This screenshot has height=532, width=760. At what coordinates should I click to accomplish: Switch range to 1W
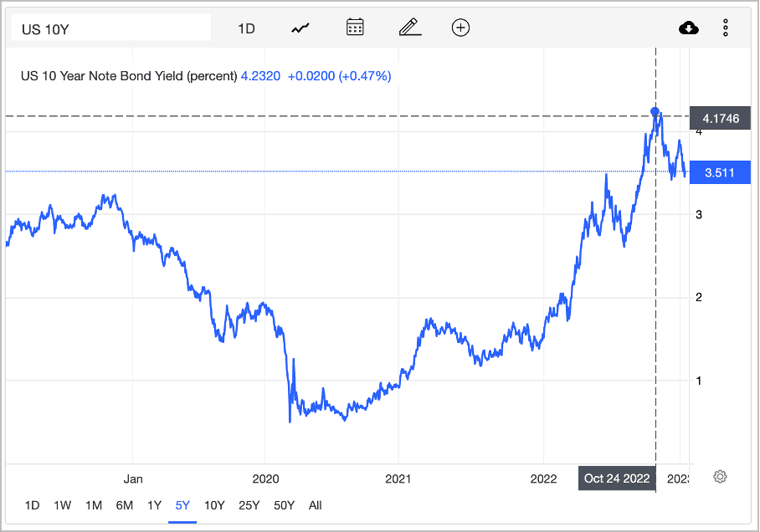63,505
